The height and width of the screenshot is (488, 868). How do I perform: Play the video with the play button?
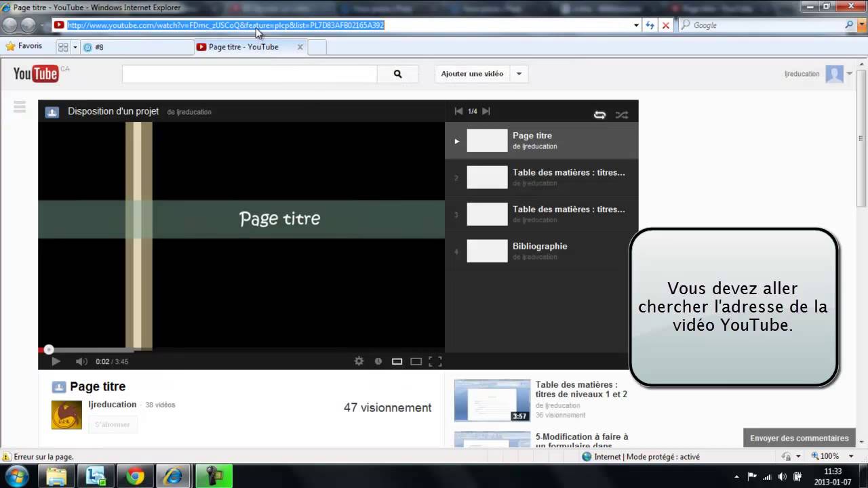(56, 361)
